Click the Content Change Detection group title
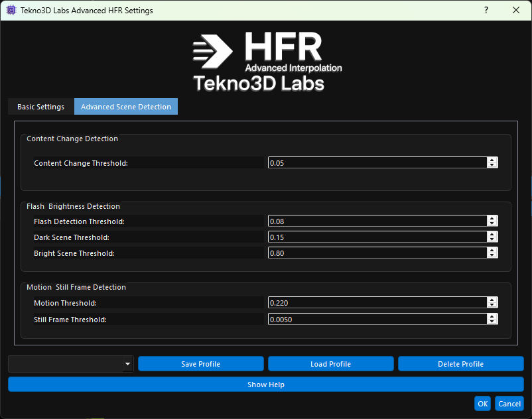Screen dimensions: 532x419 [72, 139]
